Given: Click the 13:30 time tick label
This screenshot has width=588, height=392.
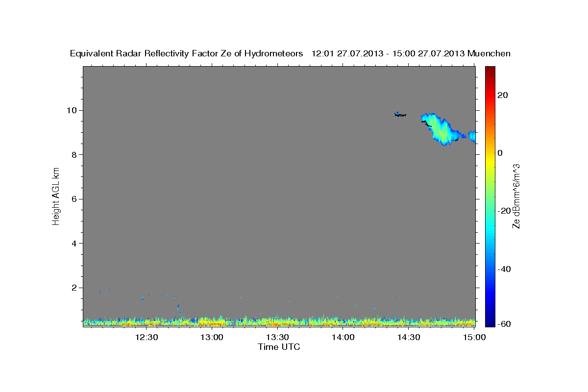Looking at the screenshot, I should point(277,337).
